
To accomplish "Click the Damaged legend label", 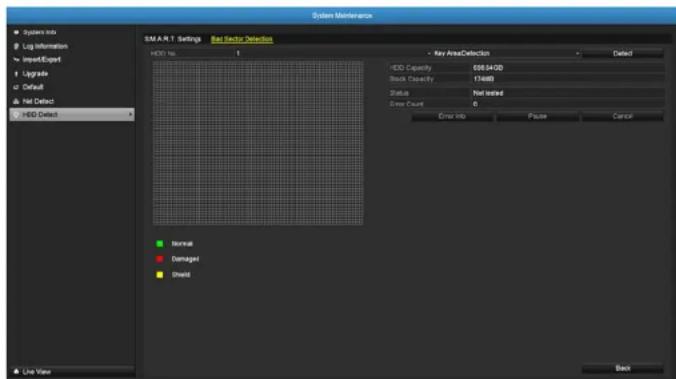I will (x=185, y=259).
